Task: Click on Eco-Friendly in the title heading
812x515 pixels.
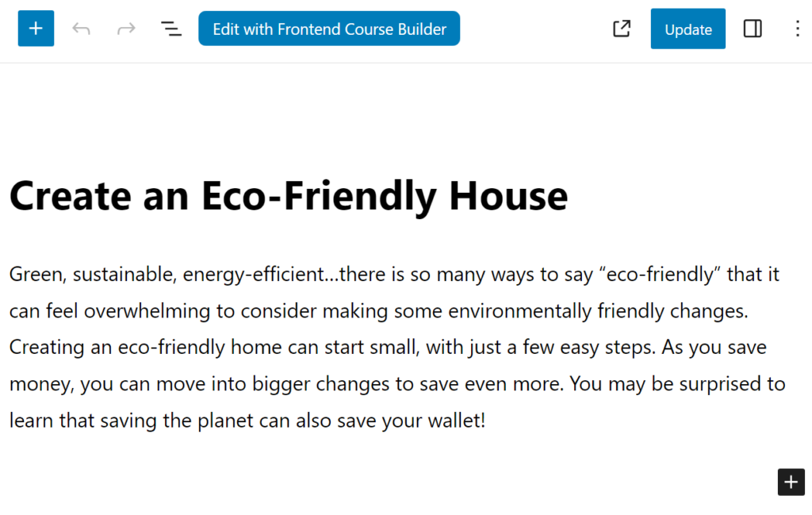Action: click(319, 196)
